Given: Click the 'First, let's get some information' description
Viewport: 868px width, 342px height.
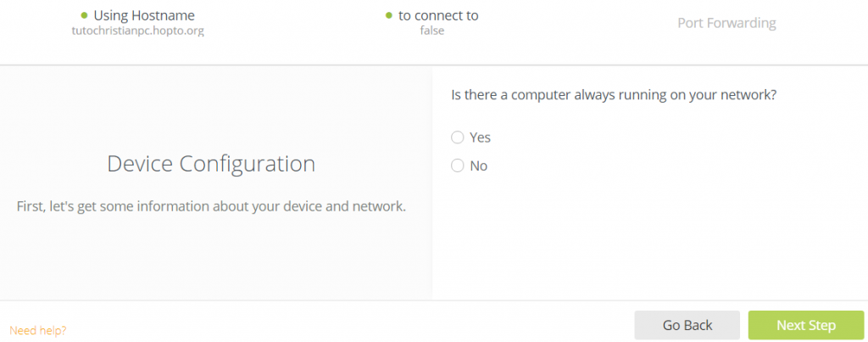Looking at the screenshot, I should pyautogui.click(x=211, y=206).
